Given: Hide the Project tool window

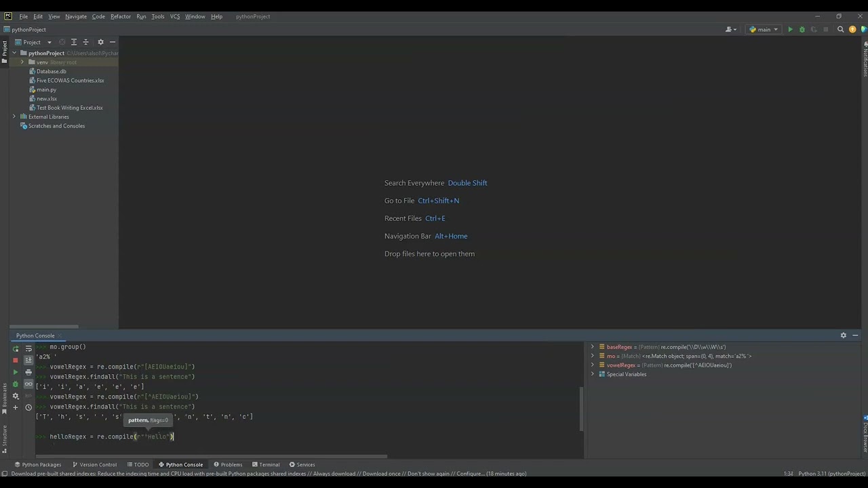Looking at the screenshot, I should pos(113,42).
